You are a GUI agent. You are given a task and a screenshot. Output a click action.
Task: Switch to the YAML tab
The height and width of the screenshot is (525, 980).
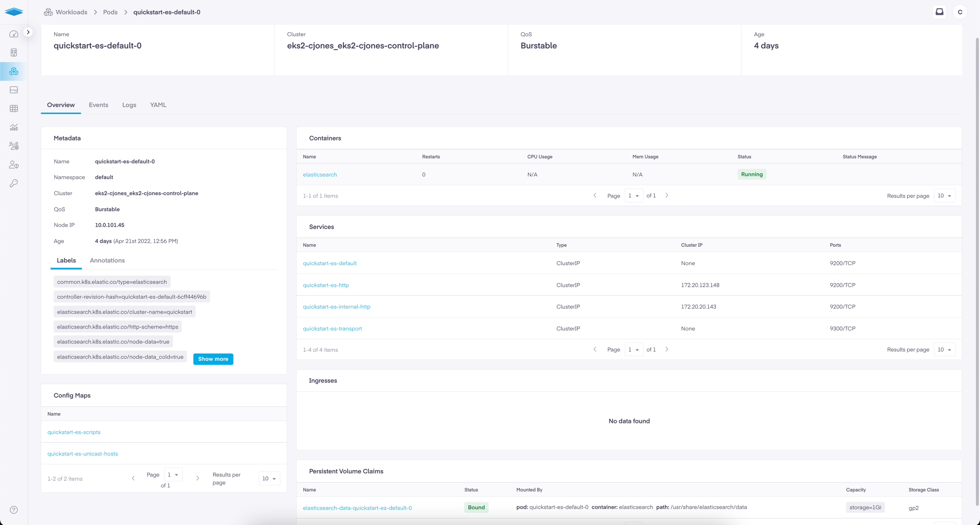point(158,105)
